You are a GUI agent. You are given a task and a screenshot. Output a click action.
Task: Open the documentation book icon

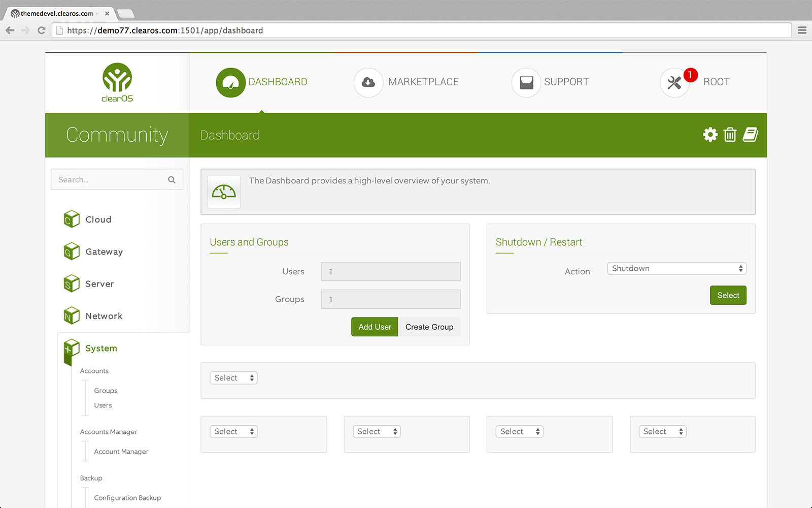click(750, 135)
